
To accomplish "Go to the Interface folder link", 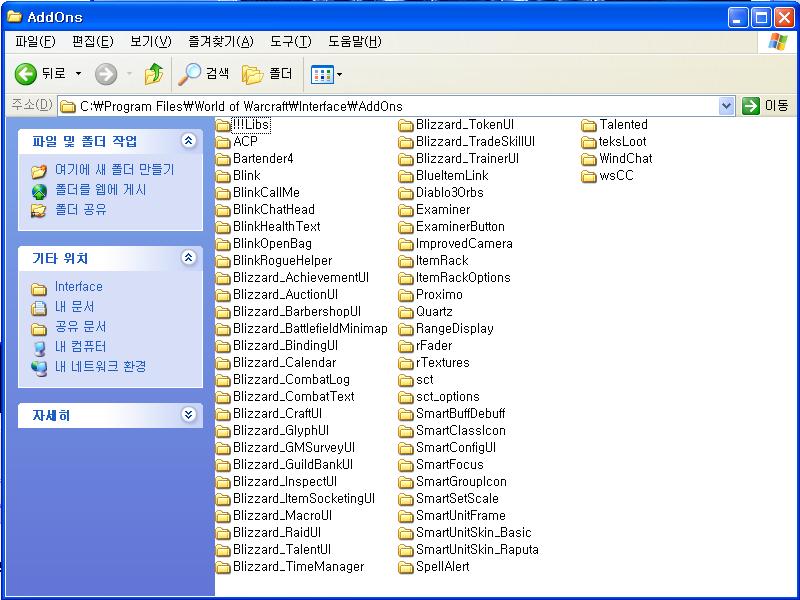I will click(x=79, y=287).
